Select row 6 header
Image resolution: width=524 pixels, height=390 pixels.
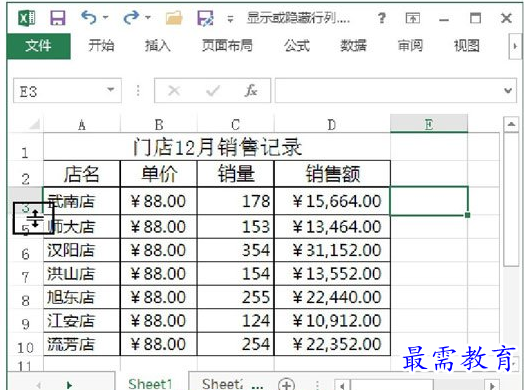coord(25,250)
